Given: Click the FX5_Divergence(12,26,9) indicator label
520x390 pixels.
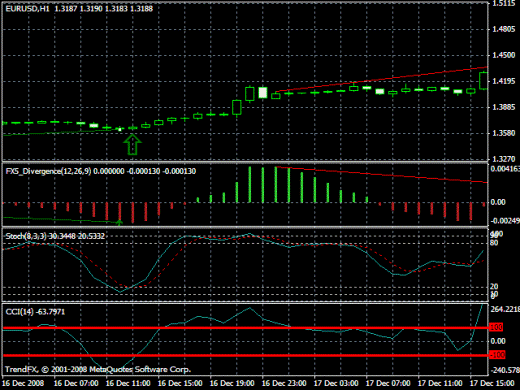Looking at the screenshot, I should [x=48, y=171].
